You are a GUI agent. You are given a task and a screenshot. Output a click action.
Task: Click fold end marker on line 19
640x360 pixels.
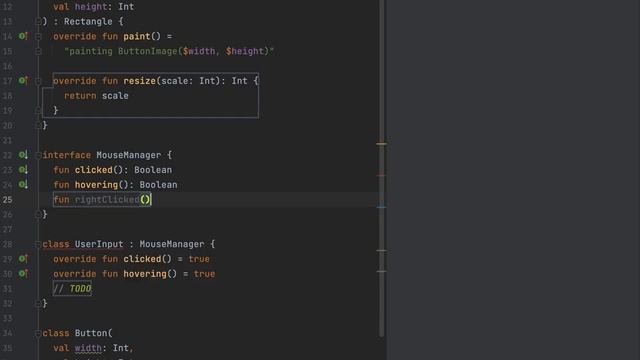(38, 110)
